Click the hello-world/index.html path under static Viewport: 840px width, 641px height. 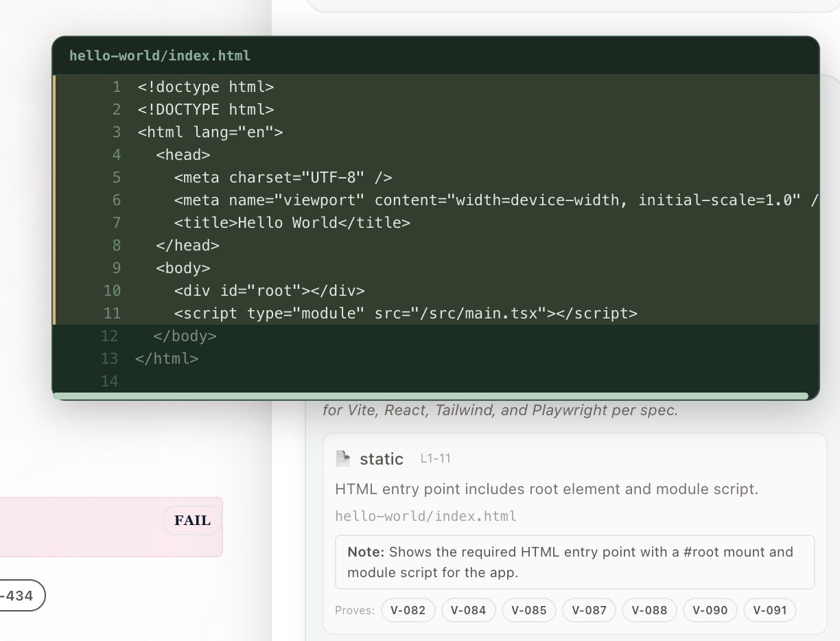point(425,516)
